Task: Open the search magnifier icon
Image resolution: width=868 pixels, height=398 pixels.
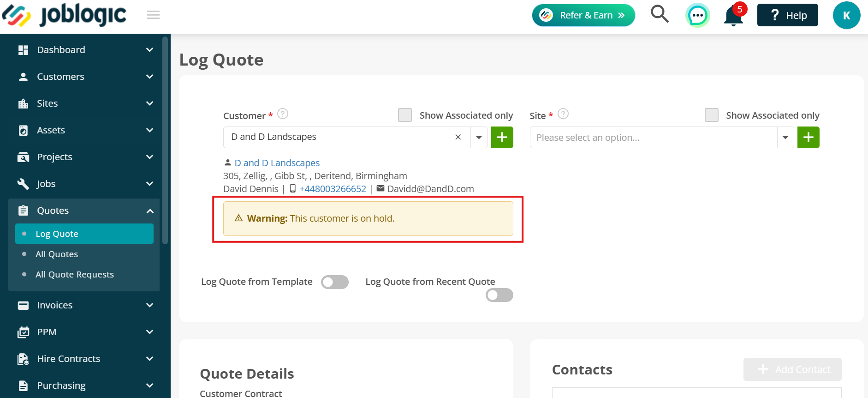Action: coord(660,14)
